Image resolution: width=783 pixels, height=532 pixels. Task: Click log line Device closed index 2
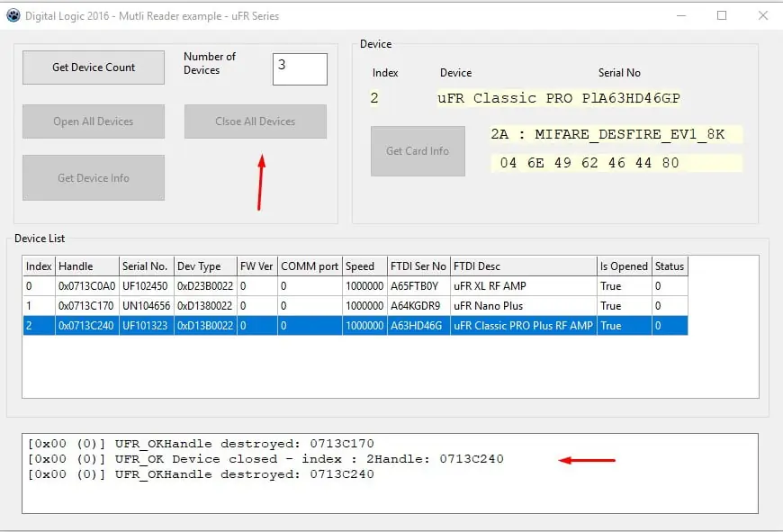pos(265,459)
